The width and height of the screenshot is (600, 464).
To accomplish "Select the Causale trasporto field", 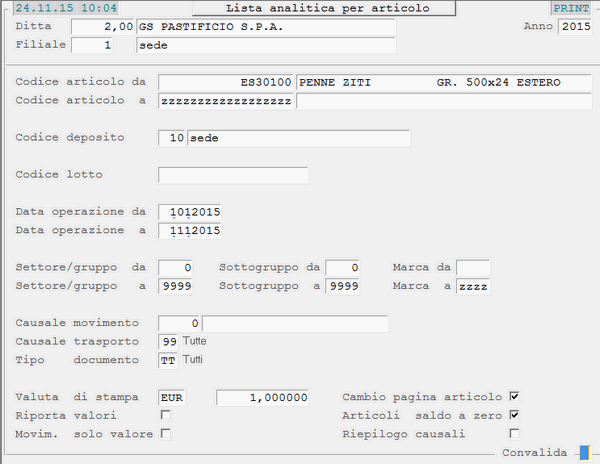I will coord(168,342).
